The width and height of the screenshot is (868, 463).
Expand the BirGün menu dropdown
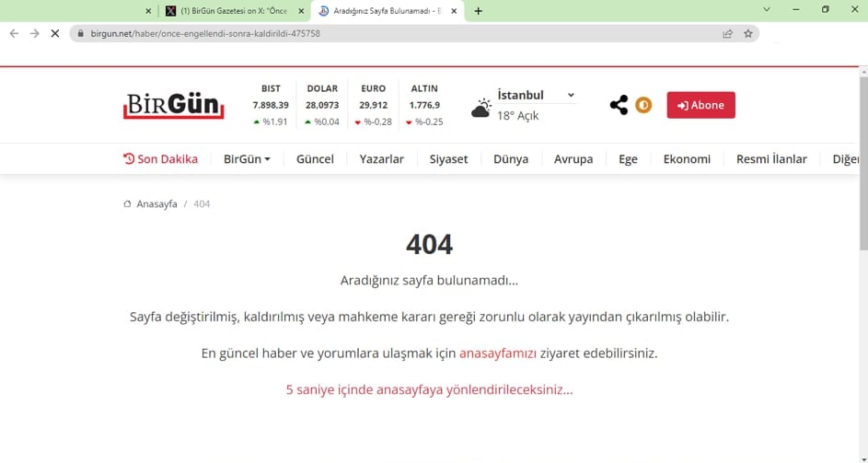tap(247, 158)
